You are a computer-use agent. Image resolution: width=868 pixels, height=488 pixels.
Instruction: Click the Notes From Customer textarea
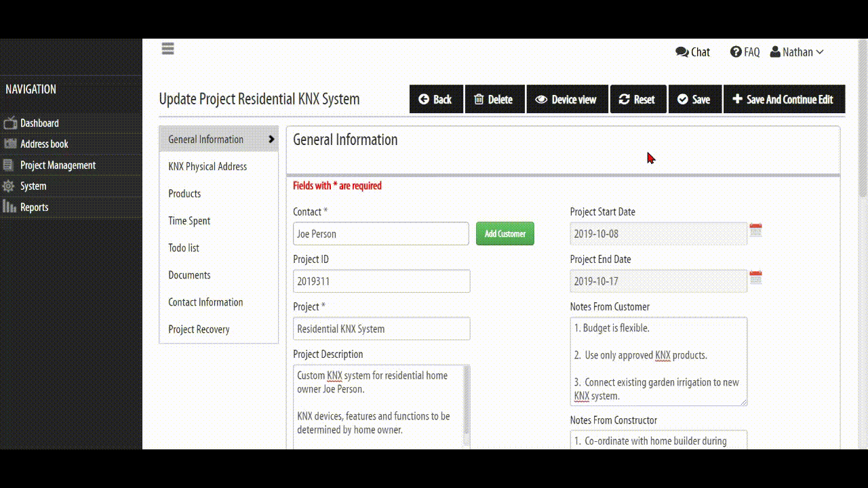click(658, 362)
